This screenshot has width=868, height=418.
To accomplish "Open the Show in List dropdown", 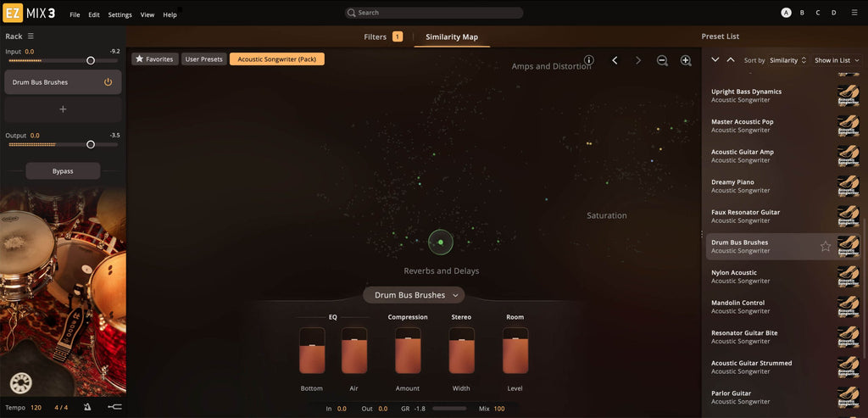I will [x=837, y=60].
